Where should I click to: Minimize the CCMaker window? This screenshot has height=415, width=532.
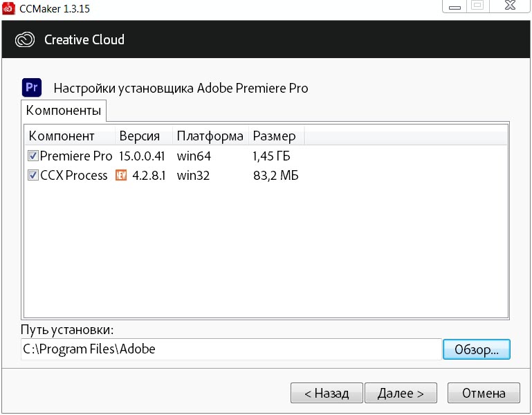[x=454, y=6]
